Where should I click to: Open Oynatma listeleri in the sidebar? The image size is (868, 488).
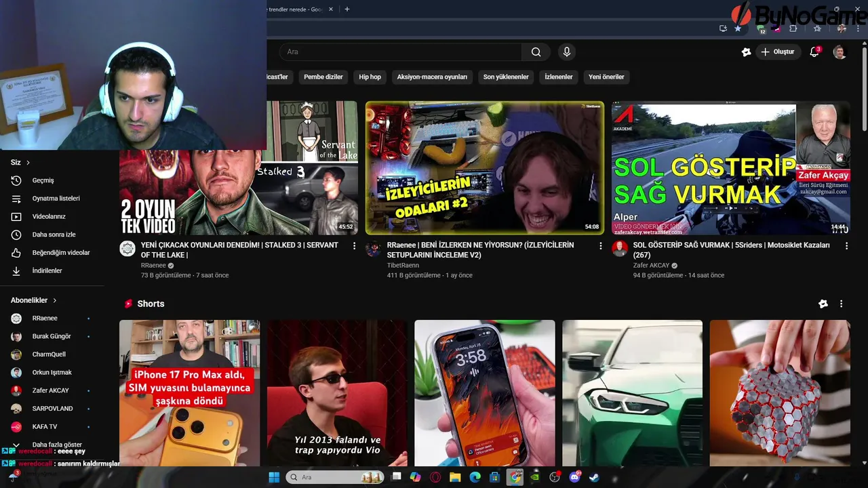click(x=53, y=199)
